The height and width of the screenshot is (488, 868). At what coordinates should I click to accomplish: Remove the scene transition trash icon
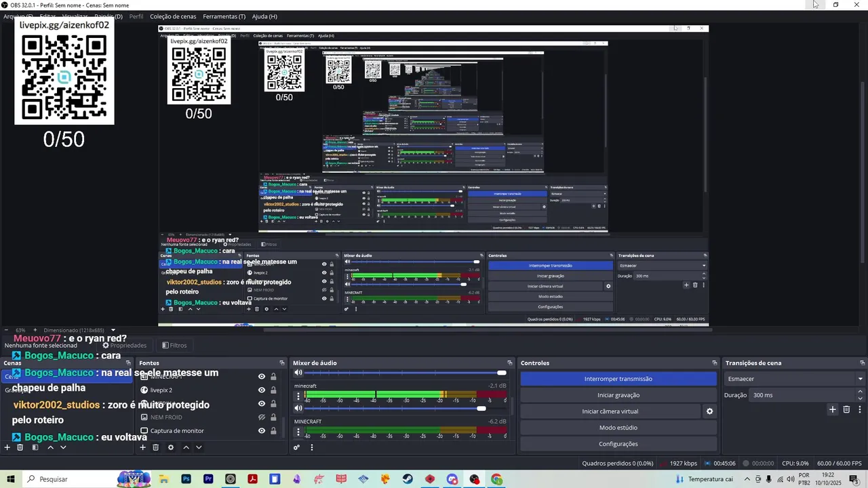click(x=846, y=409)
